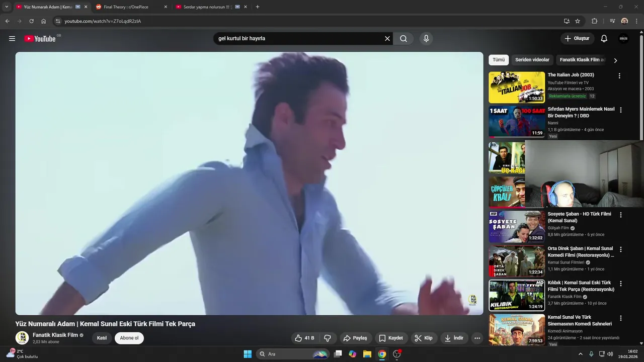This screenshot has height=362, width=644.
Task: Subscribe with the Abone ol button
Action: tap(129, 338)
